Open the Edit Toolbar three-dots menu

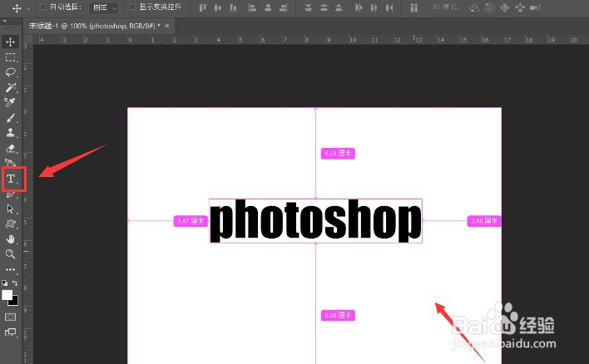[10, 269]
